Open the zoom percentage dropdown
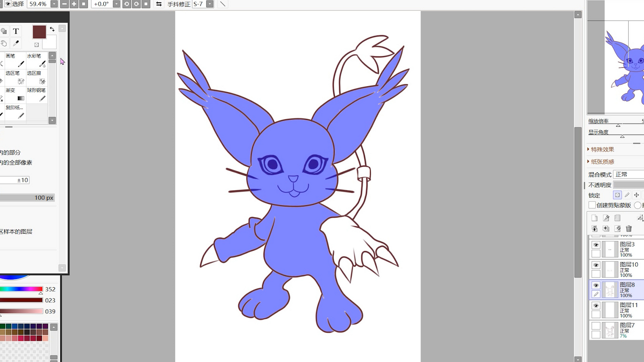 pyautogui.click(x=54, y=4)
